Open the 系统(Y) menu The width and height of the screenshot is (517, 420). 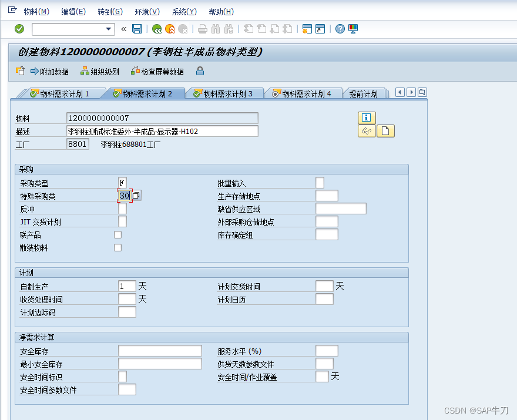[x=184, y=12]
